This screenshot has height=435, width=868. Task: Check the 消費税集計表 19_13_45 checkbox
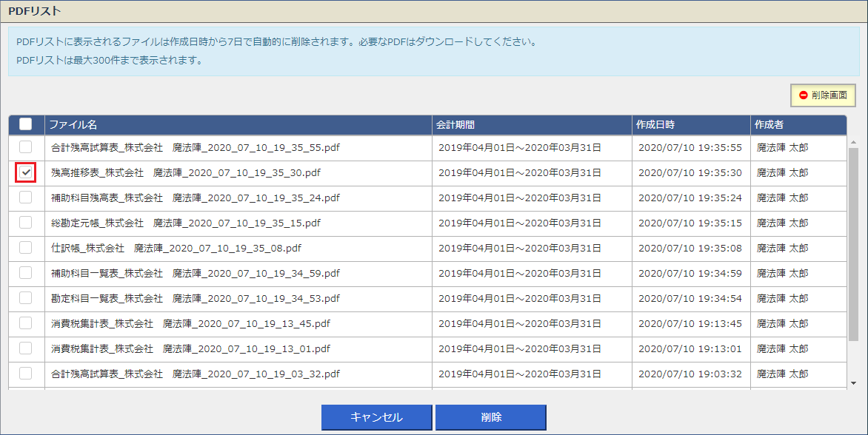[x=25, y=323]
